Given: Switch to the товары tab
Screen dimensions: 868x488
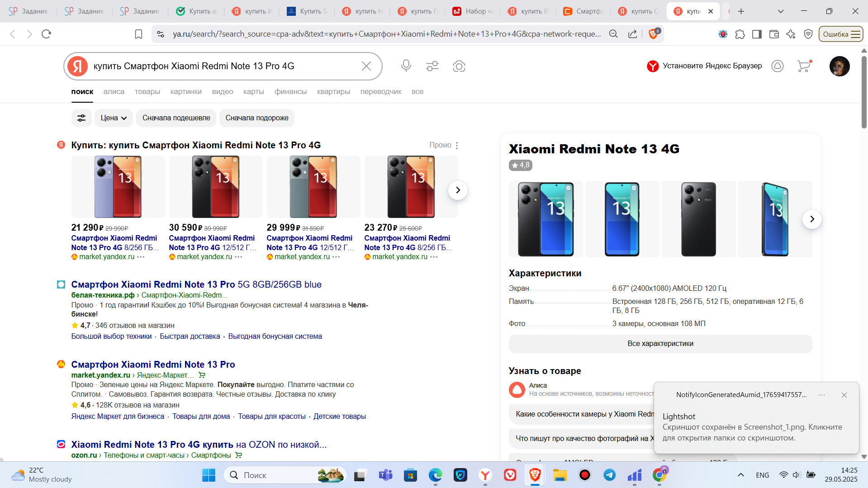Looking at the screenshot, I should (x=147, y=92).
